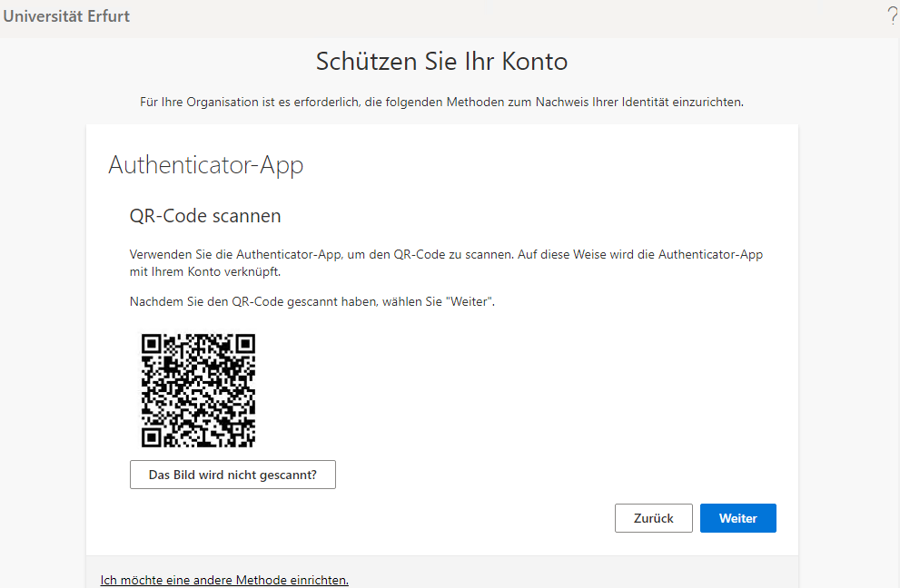
Task: Click the Authenticator-App section heading
Action: pos(205,165)
